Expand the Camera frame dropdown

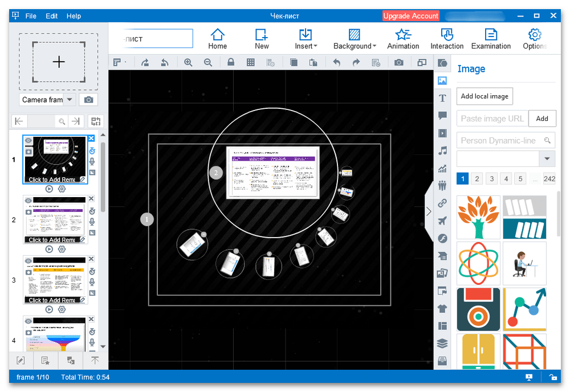coord(69,100)
